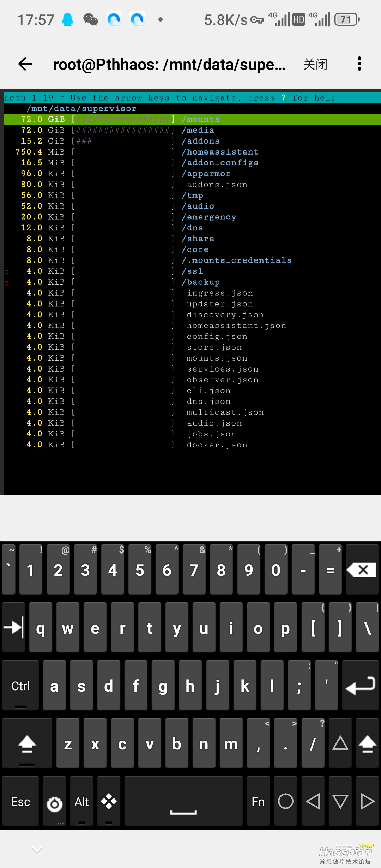Tap the space bar
381x868 pixels.
point(183,801)
